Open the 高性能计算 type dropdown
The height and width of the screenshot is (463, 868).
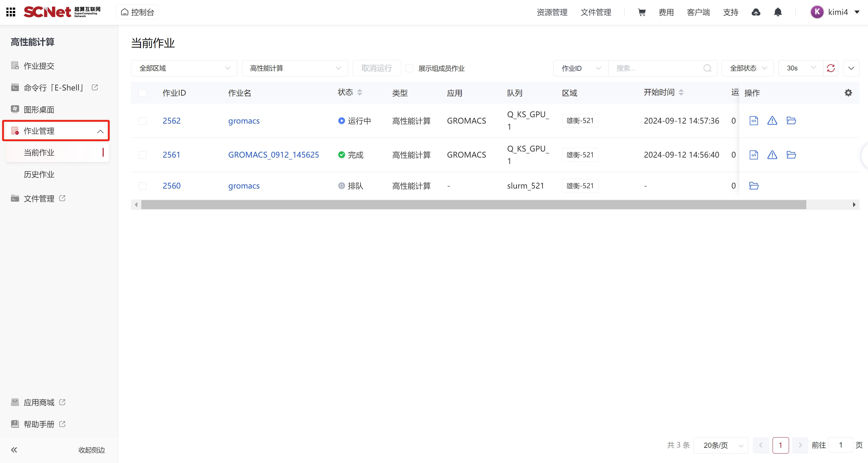295,68
